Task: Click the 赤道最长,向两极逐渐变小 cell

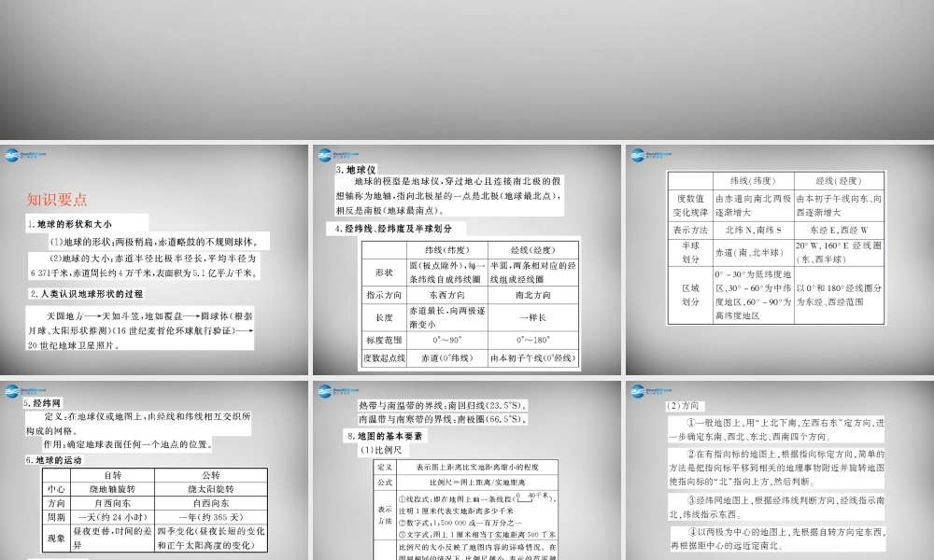Action: click(446, 317)
